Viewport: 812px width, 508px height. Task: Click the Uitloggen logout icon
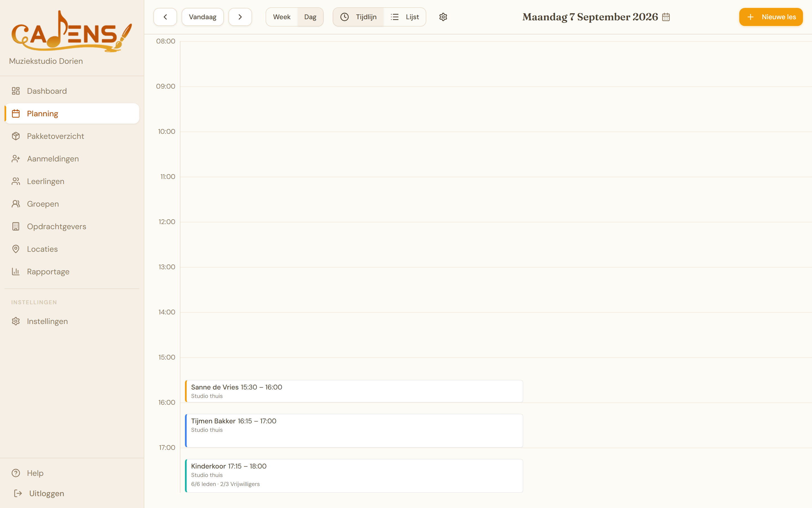click(18, 493)
